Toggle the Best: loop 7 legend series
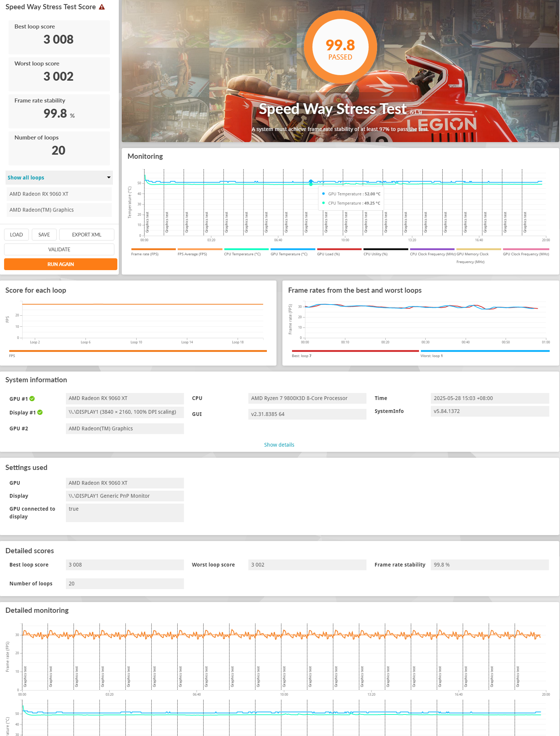The height and width of the screenshot is (736, 560). click(x=355, y=353)
